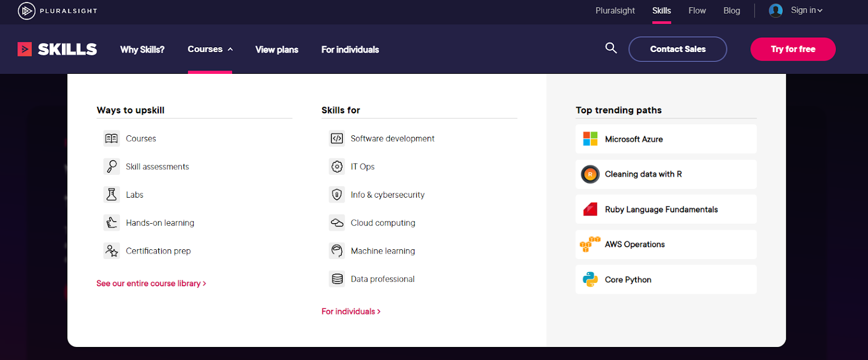Open the search magnifier icon
868x360 pixels.
[611, 48]
